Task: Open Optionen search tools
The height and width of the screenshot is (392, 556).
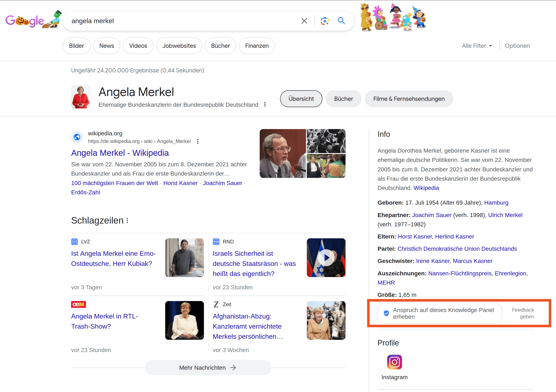Action: 517,46
